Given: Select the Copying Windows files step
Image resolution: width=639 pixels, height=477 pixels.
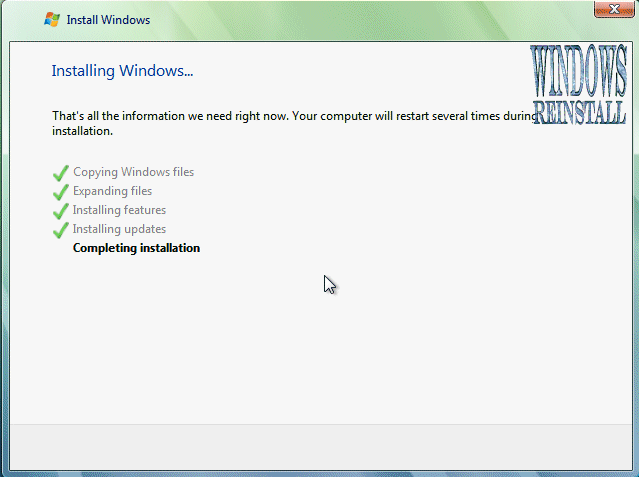Looking at the screenshot, I should [x=133, y=172].
